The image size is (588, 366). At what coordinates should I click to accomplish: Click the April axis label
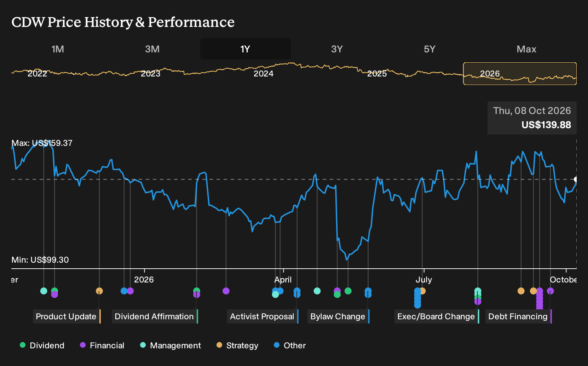tap(283, 280)
